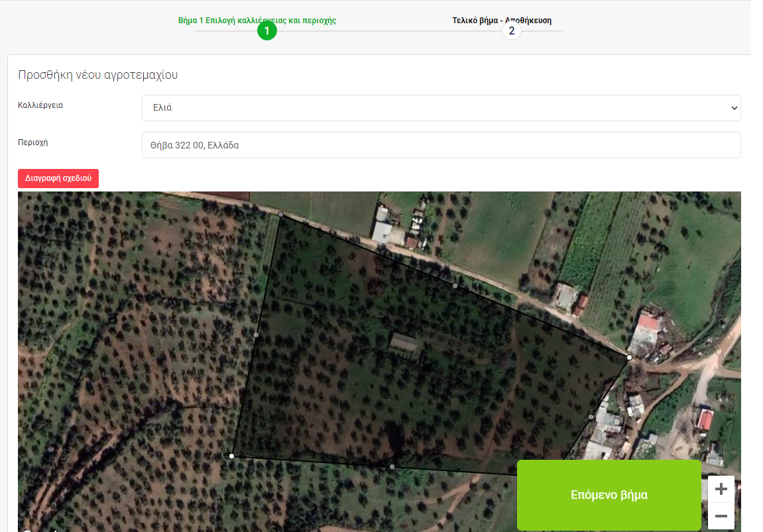Click the arrow of the crop select box

[733, 108]
